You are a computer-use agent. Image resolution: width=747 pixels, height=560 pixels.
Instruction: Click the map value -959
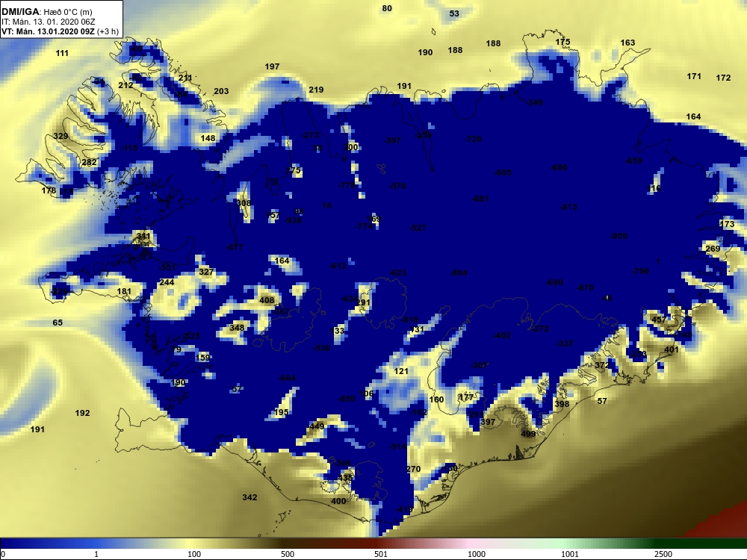pyautogui.click(x=619, y=236)
